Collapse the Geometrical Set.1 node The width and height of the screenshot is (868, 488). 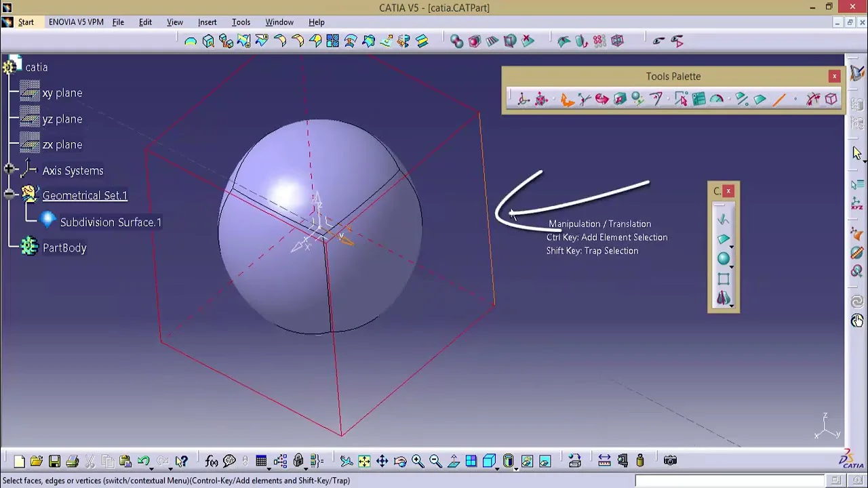[x=9, y=195]
